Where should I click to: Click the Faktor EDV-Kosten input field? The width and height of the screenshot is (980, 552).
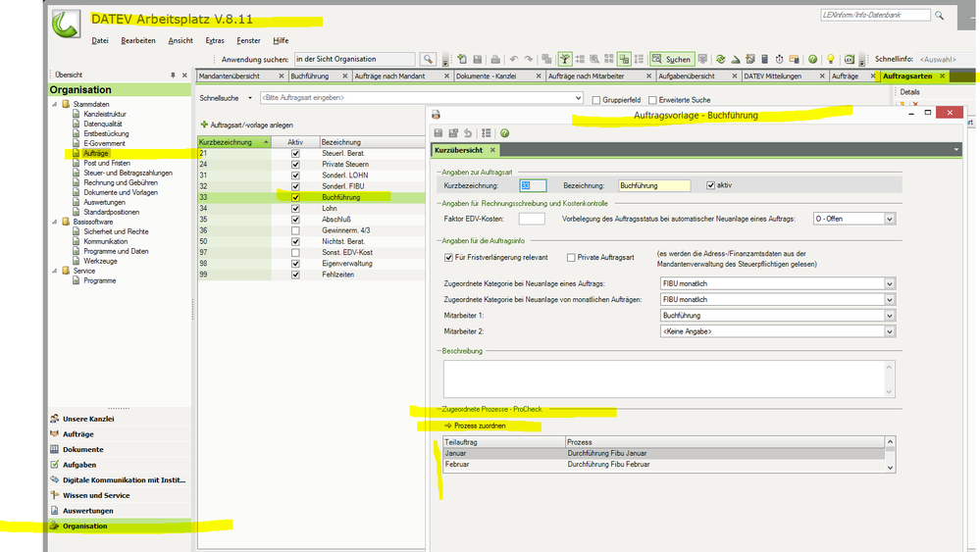point(532,219)
